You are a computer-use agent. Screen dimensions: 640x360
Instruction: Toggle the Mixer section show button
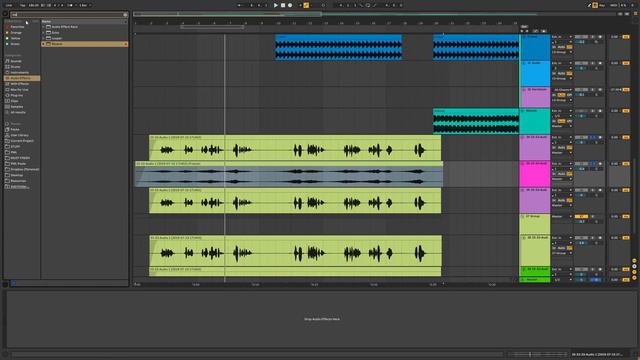point(634,272)
